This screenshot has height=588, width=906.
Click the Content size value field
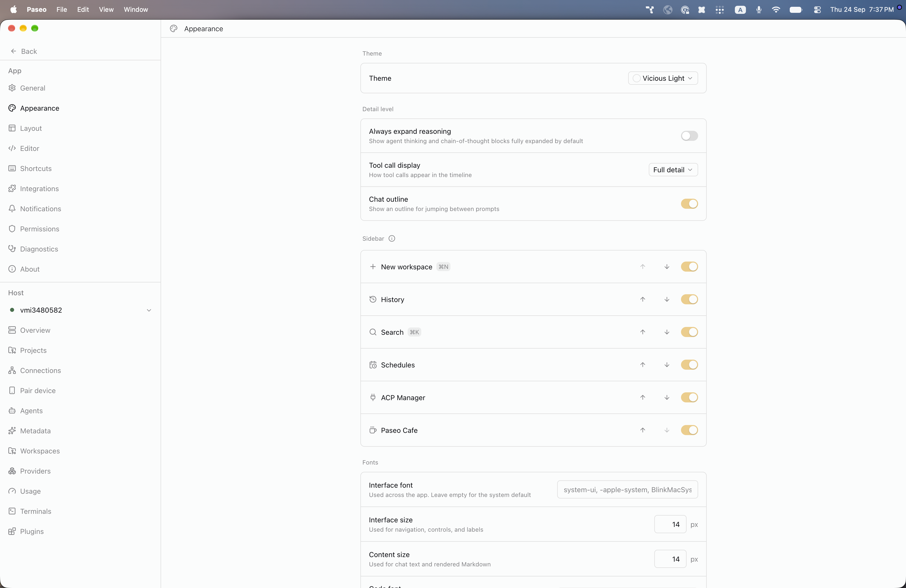tap(670, 559)
